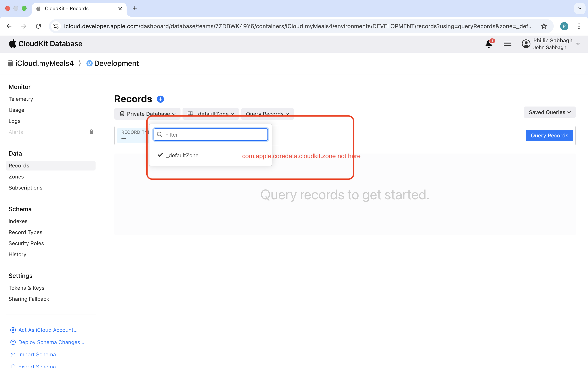Open Usage in the sidebar
This screenshot has width=588, height=368.
[x=17, y=110]
